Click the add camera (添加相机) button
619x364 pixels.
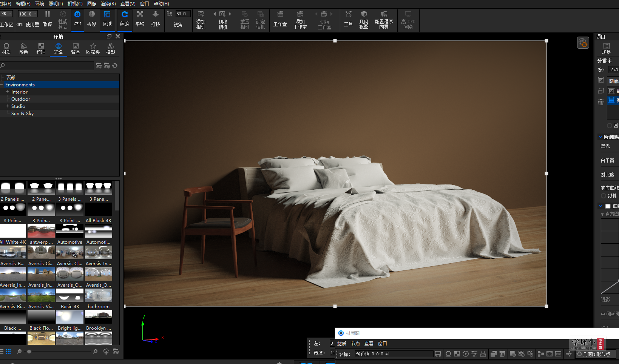click(201, 20)
